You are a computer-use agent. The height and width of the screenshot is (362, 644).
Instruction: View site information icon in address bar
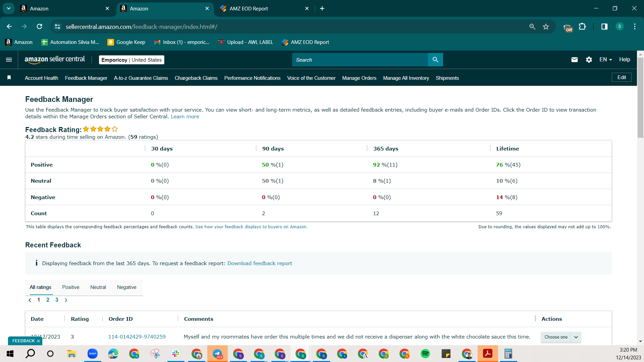[x=58, y=26]
